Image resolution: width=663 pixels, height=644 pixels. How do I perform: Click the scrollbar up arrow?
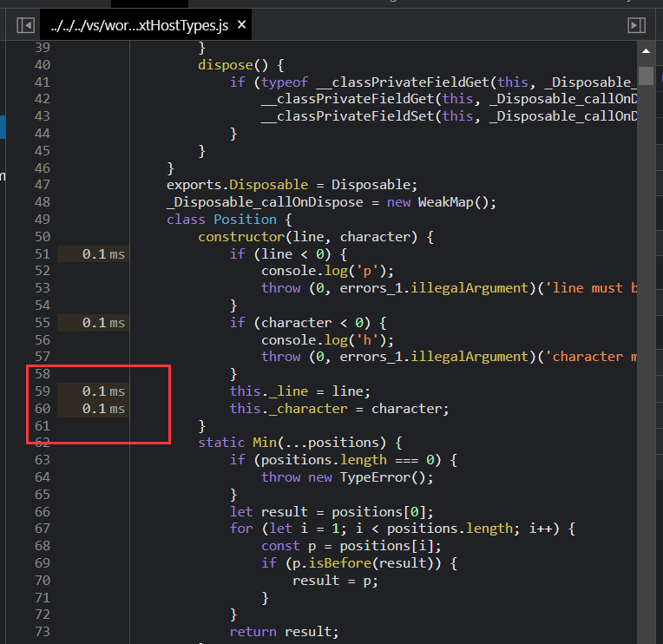(x=646, y=51)
